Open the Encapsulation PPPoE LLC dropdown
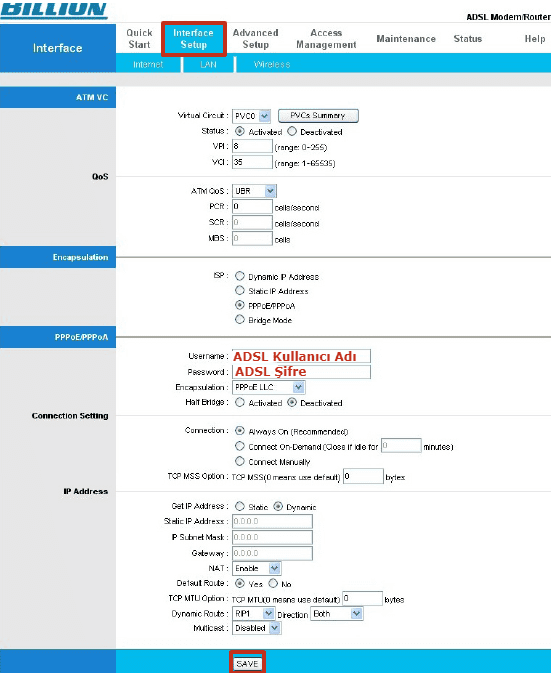551x673 pixels. 269,387
